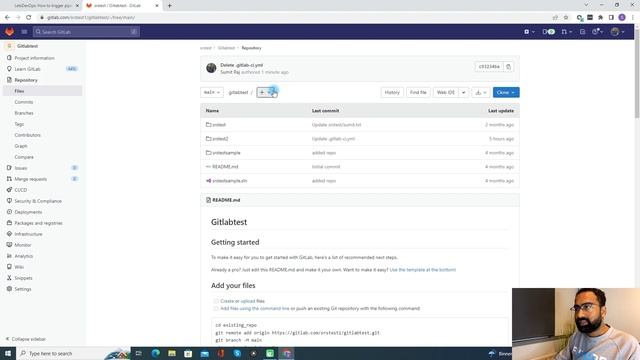Open Contributors in sidebar

[x=27, y=135]
